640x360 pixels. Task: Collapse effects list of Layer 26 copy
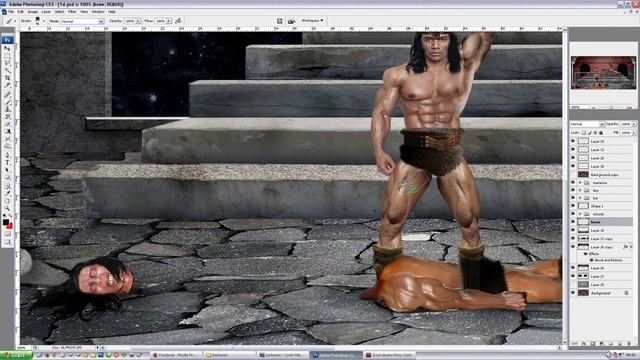tap(630, 247)
